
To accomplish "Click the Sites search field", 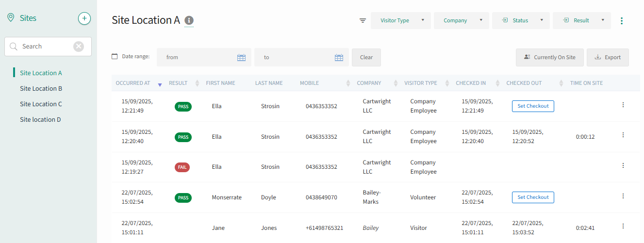I will tap(48, 47).
